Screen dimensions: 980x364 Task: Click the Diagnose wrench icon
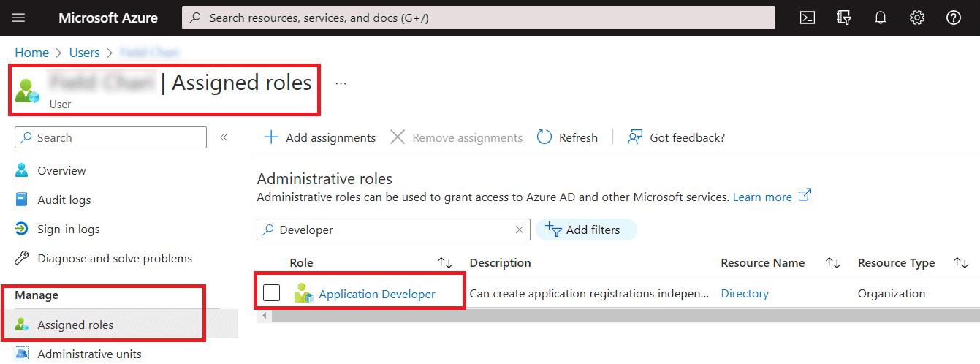[x=22, y=258]
